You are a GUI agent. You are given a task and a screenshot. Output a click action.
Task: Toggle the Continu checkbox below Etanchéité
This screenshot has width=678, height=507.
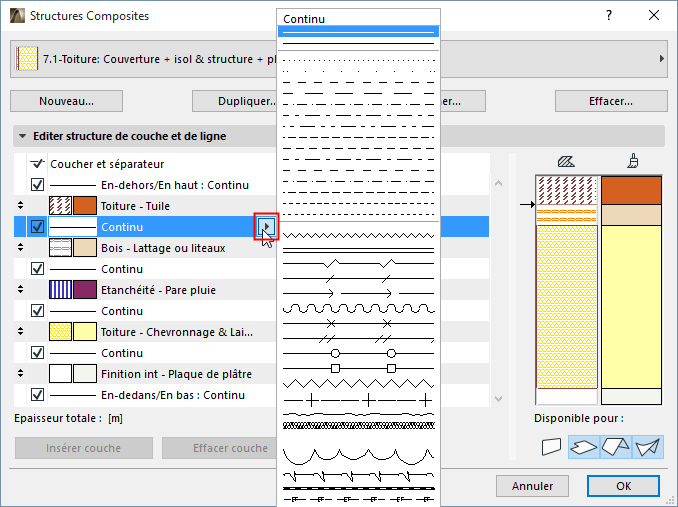pyautogui.click(x=37, y=310)
